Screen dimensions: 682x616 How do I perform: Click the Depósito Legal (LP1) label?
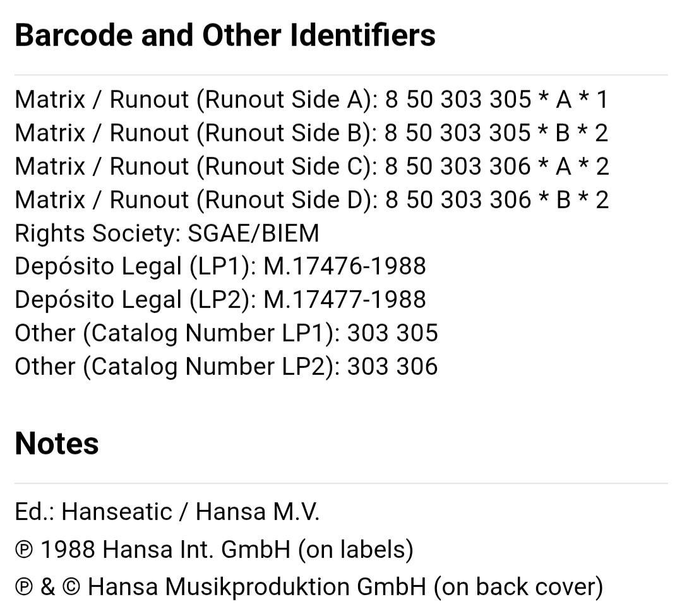(x=135, y=266)
